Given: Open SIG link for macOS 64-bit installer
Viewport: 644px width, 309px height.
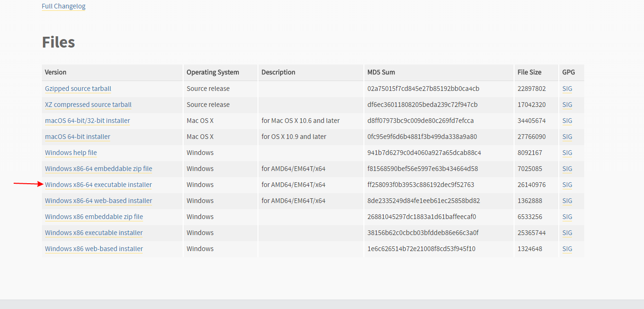Looking at the screenshot, I should click(567, 137).
